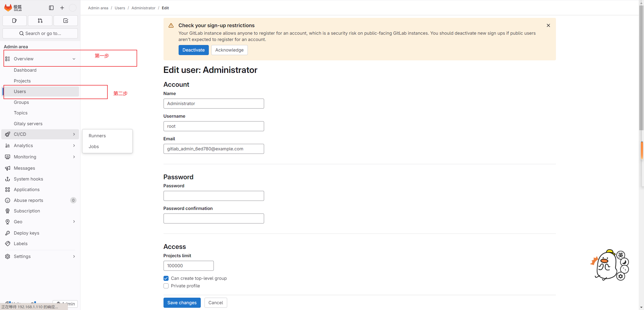This screenshot has width=644, height=310.
Task: Select Jobs from the CI/CD flyout
Action: tap(94, 147)
